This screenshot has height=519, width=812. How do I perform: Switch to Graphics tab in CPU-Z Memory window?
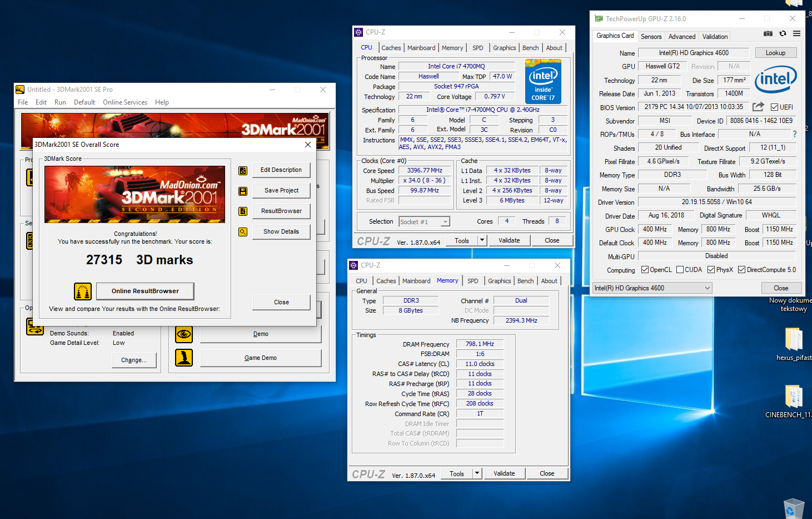click(x=500, y=281)
